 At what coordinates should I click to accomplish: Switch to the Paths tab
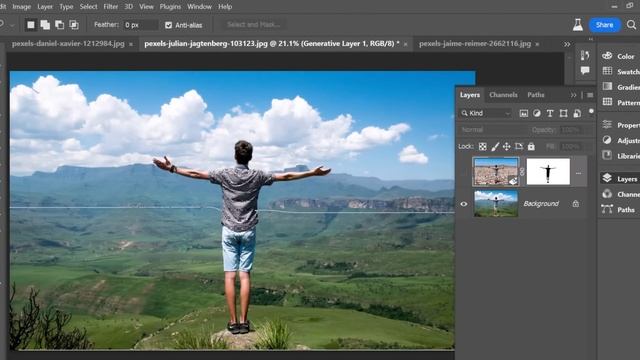pyautogui.click(x=536, y=95)
